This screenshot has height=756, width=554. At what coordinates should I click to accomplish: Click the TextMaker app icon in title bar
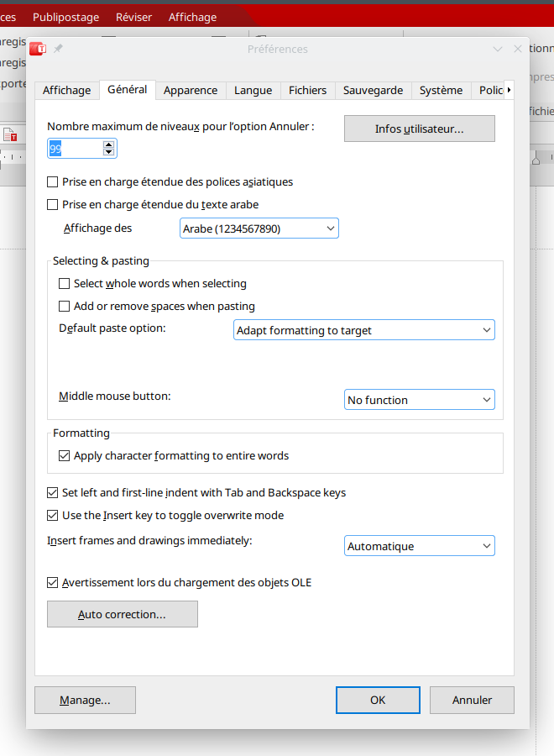[38, 49]
